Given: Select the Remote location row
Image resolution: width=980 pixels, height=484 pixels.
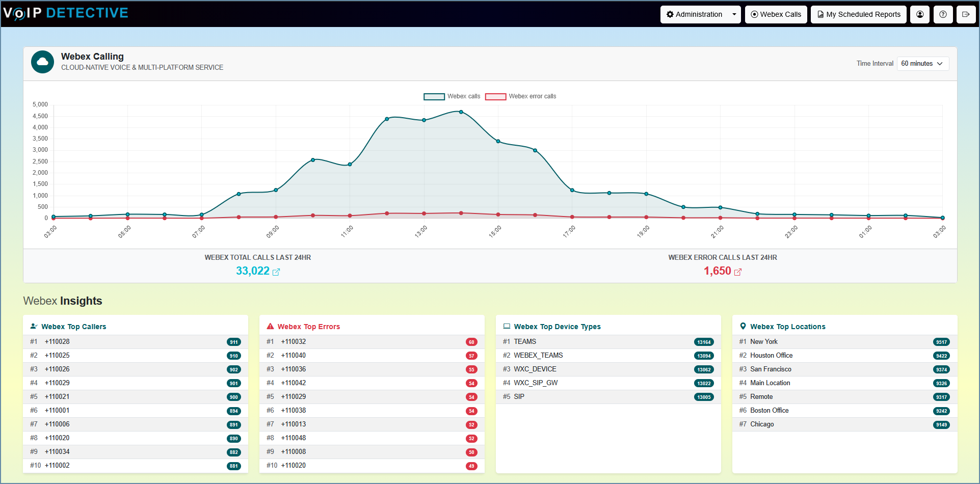Looking at the screenshot, I should (845, 397).
